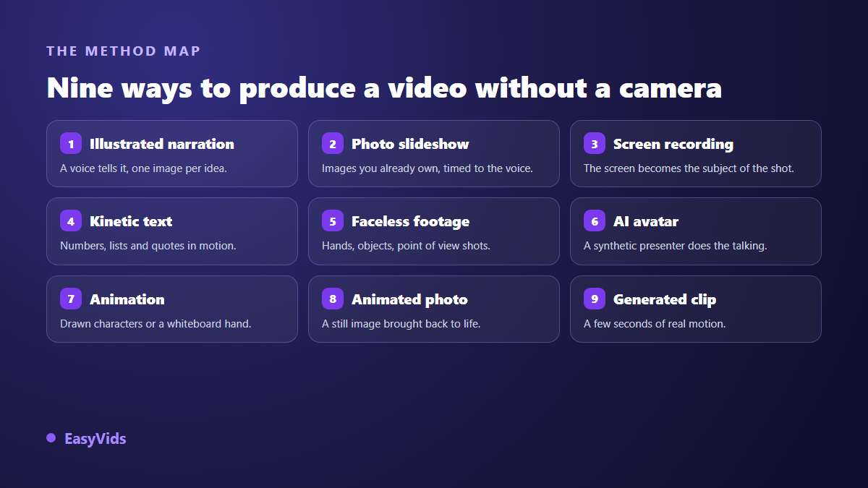Viewport: 868px width, 488px height.
Task: Click 'Images you already own, timed to the voice.'
Action: point(427,168)
